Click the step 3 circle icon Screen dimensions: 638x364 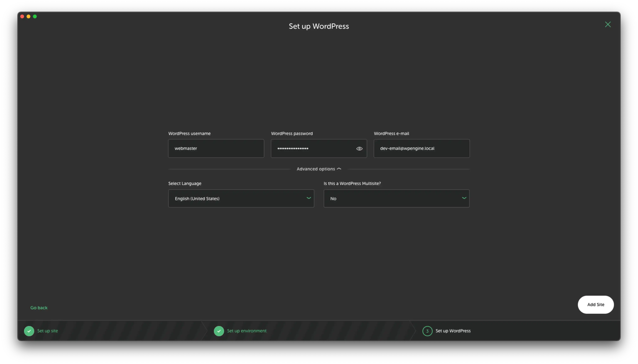pos(427,331)
